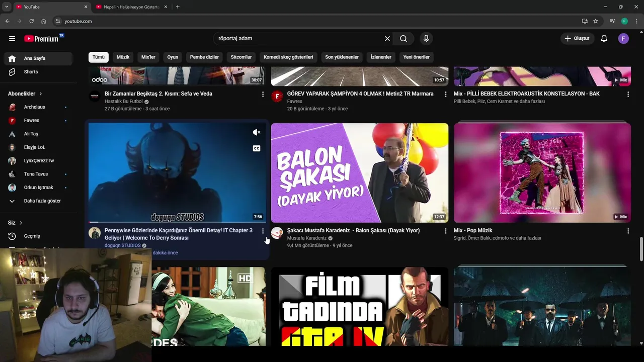Open the Film Tadında GTA IV thumbnail
644x362 pixels.
coord(360,306)
